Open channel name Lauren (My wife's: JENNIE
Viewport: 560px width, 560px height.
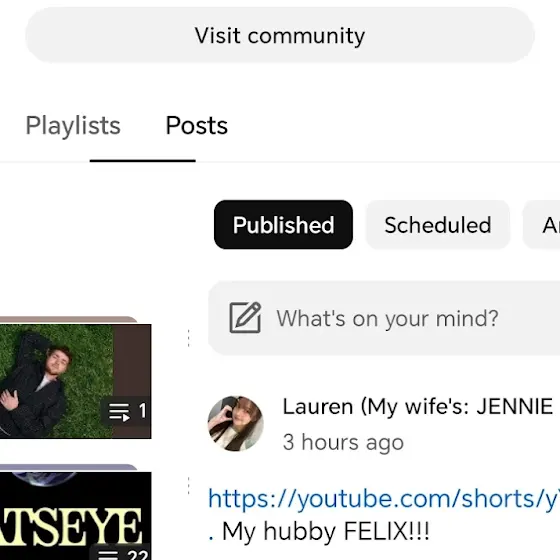point(418,406)
